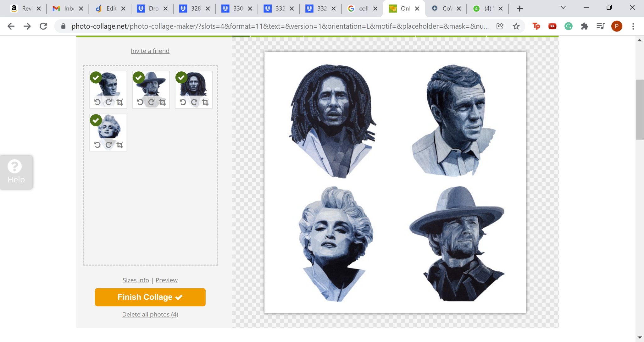Go forward in browser history
Screen dimensions: 644x342
(x=27, y=26)
